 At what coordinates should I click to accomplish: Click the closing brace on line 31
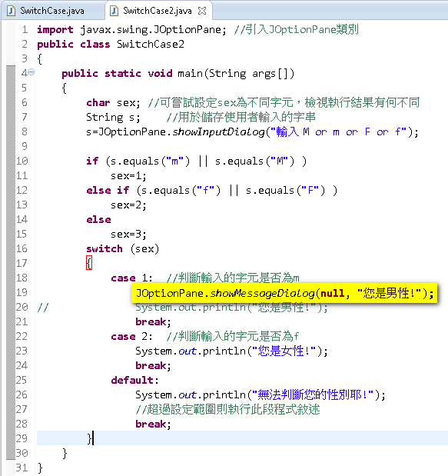[x=40, y=468]
